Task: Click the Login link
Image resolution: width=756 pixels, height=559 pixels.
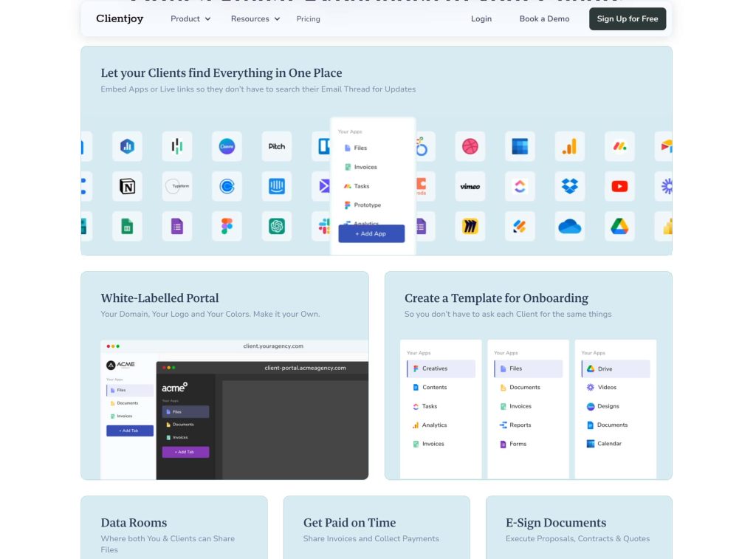Action: (481, 18)
